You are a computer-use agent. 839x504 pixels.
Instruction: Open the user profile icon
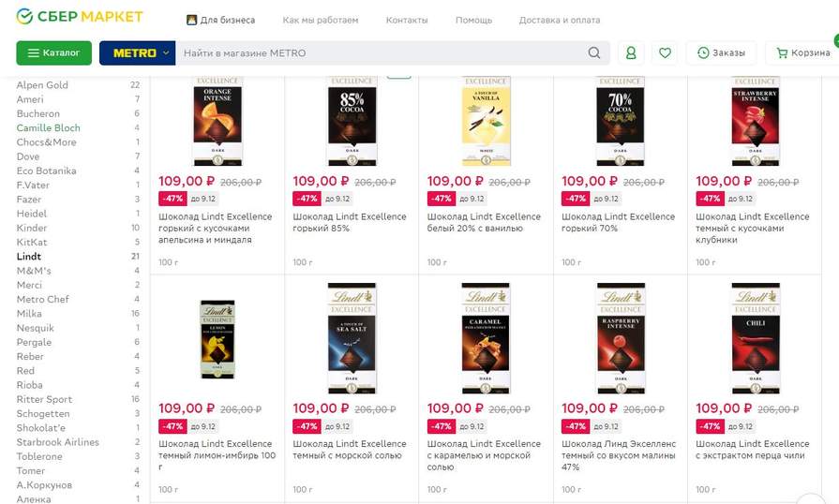tap(631, 52)
